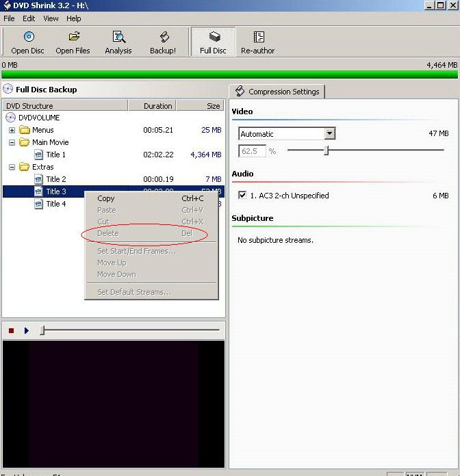Click the 62.5 percent input field
This screenshot has width=460, height=476.
252,151
